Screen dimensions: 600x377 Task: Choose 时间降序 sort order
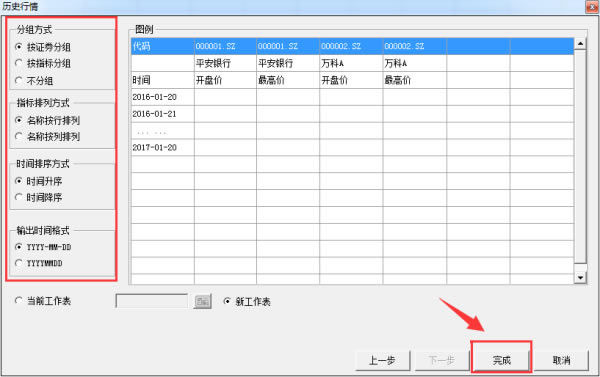(x=38, y=197)
